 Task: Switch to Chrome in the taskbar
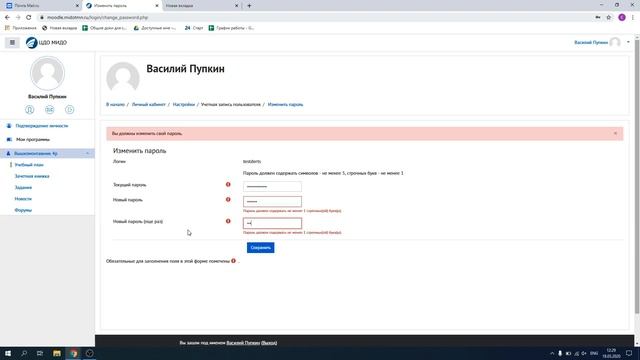click(x=73, y=353)
